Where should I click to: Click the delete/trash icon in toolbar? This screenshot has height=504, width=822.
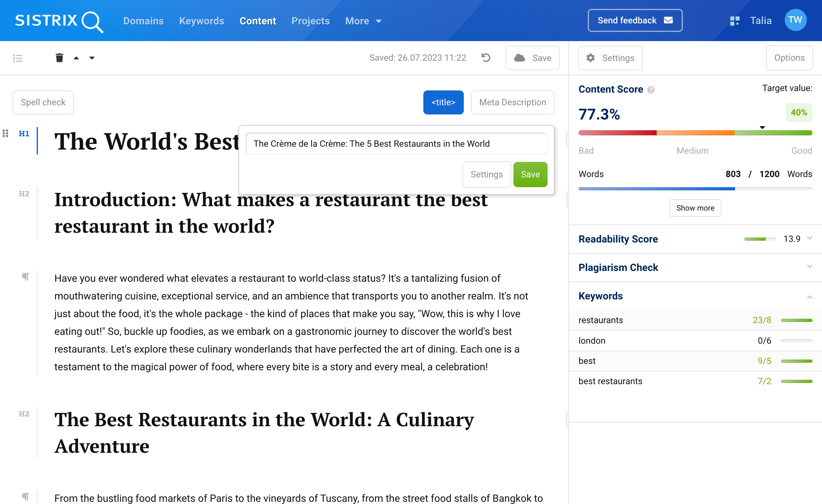[x=59, y=58]
